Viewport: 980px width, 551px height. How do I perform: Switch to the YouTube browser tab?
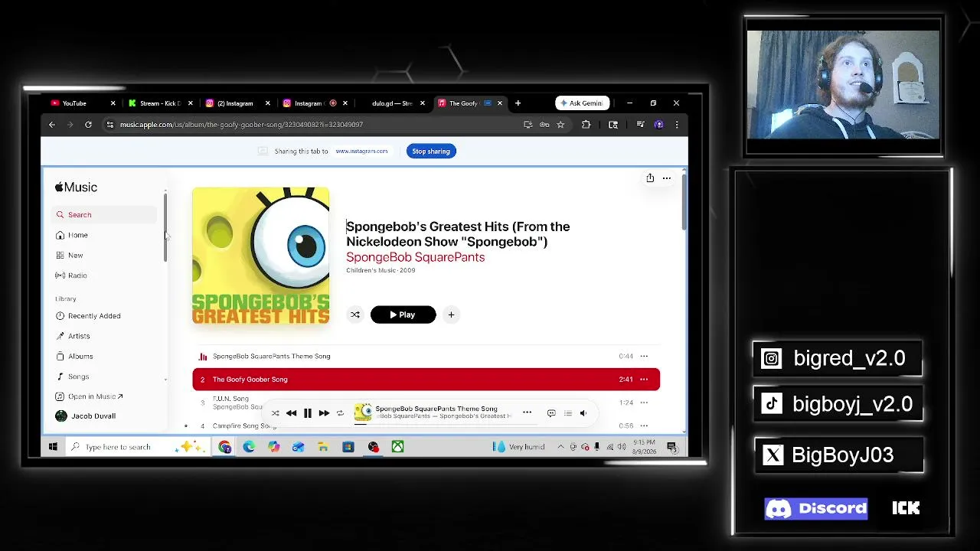81,103
